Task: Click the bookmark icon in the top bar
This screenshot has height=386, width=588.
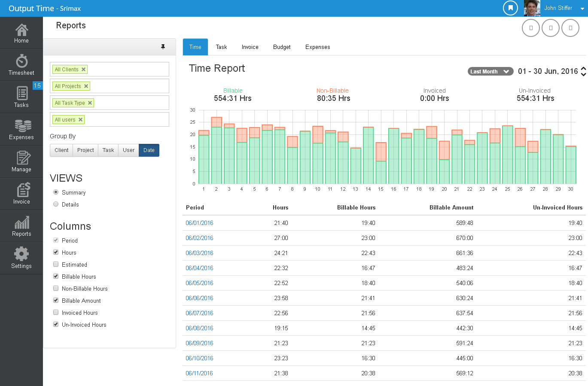Action: pos(510,8)
